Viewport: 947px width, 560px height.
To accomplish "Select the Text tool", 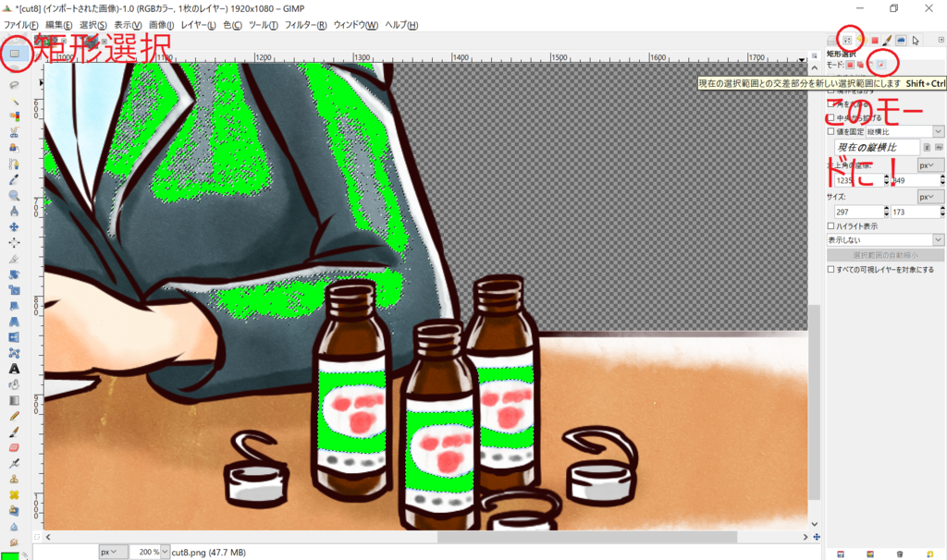I will click(15, 369).
